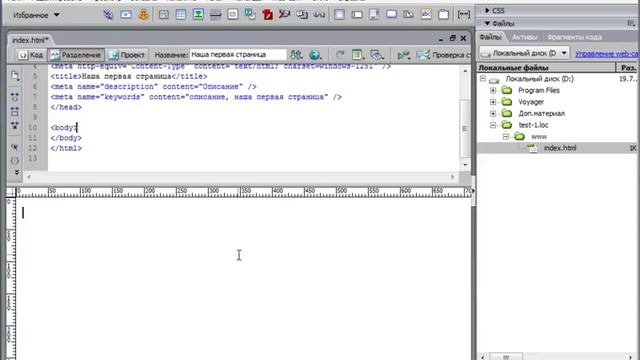Switch to the Файлы tab
The height and width of the screenshot is (360, 640).
point(490,37)
